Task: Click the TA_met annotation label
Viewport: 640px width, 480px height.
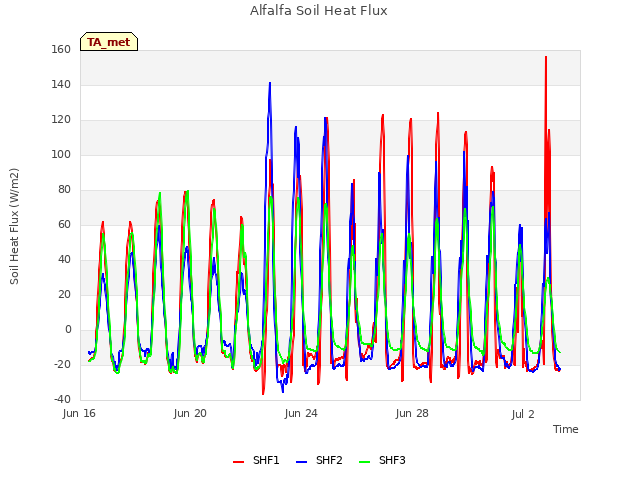Action: pos(109,42)
